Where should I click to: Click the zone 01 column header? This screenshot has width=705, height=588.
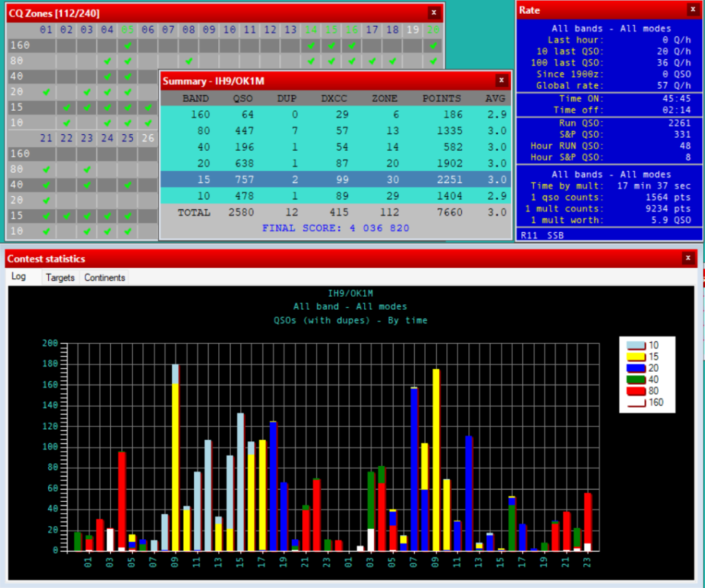click(x=46, y=30)
